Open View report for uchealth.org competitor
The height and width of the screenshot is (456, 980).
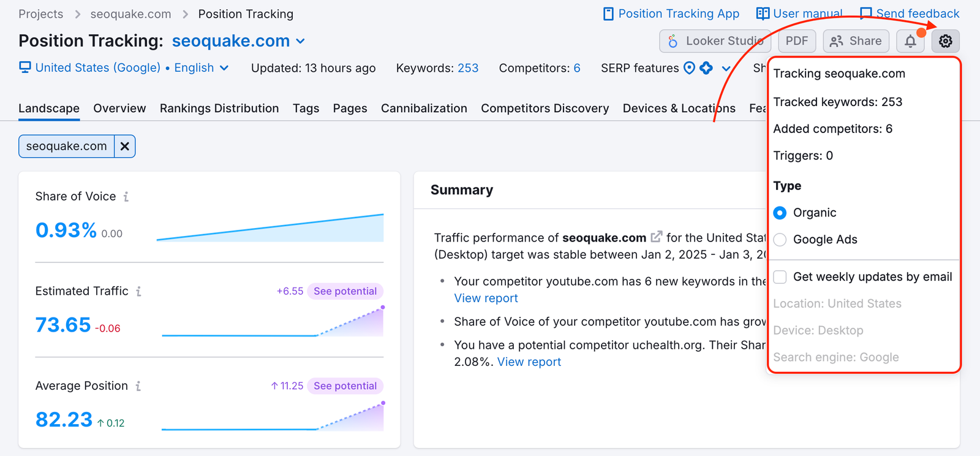[x=529, y=362]
